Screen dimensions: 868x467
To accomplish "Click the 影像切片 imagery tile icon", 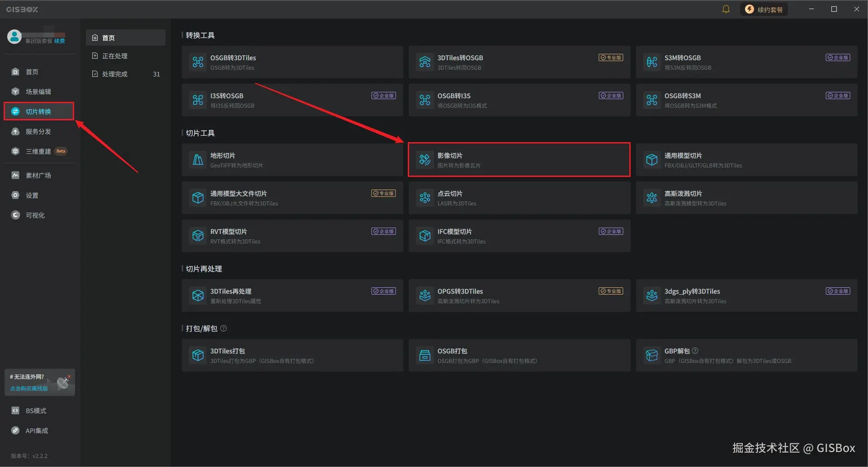I will pos(425,160).
